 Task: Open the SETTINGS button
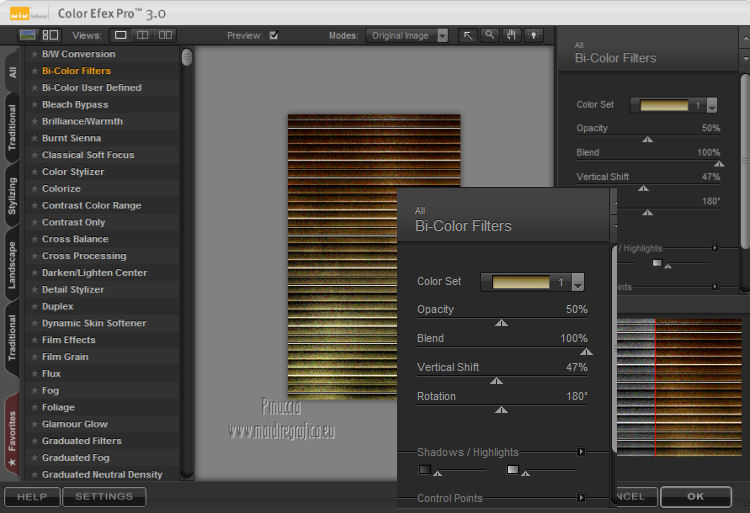104,496
